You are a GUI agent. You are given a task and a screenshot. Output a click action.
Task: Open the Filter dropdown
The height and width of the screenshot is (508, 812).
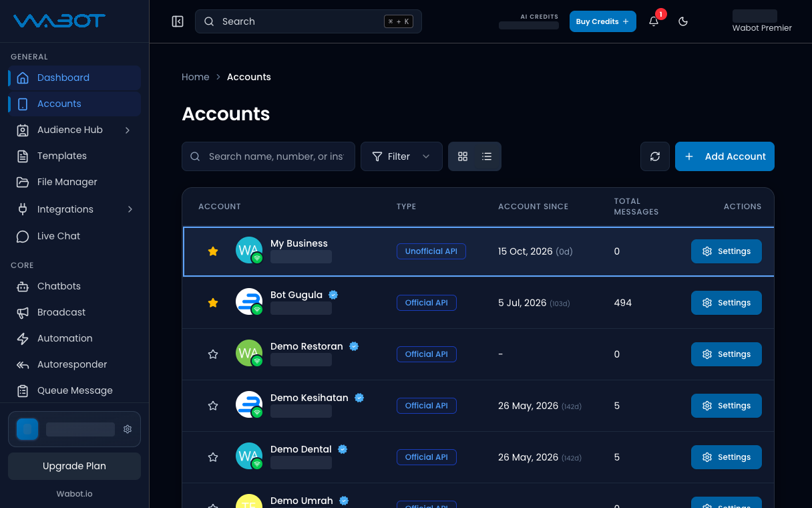point(401,156)
